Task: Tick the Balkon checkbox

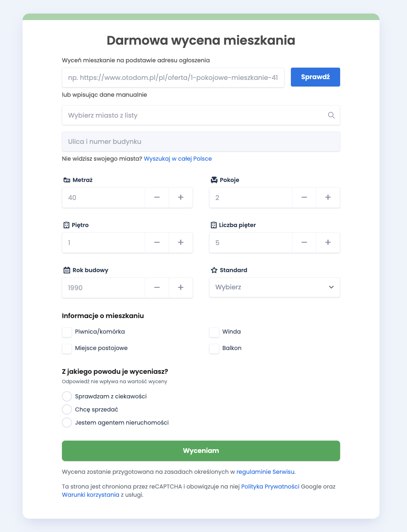Action: pyautogui.click(x=214, y=348)
